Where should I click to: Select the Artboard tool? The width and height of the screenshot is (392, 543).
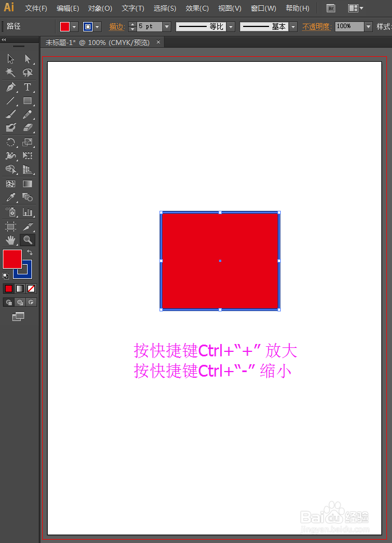11,227
